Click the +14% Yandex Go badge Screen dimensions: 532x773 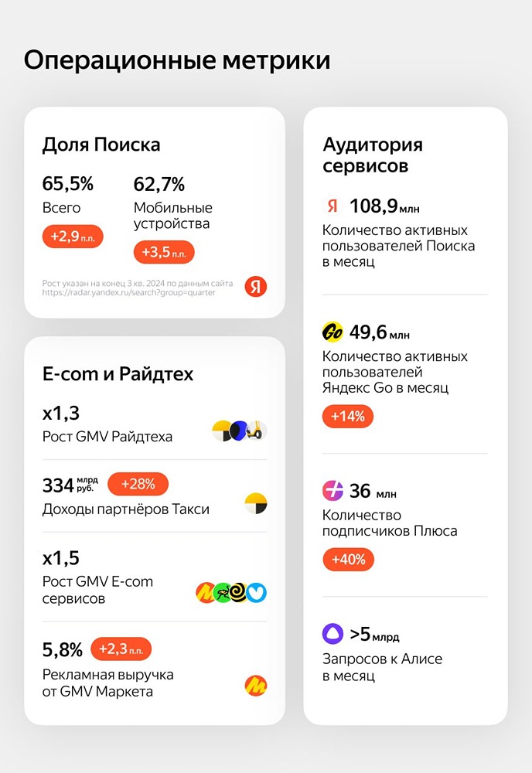tap(348, 417)
